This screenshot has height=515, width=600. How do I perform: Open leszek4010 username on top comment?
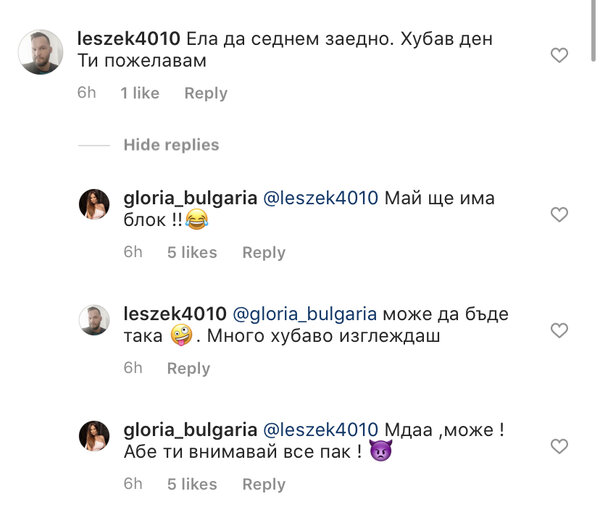[129, 39]
